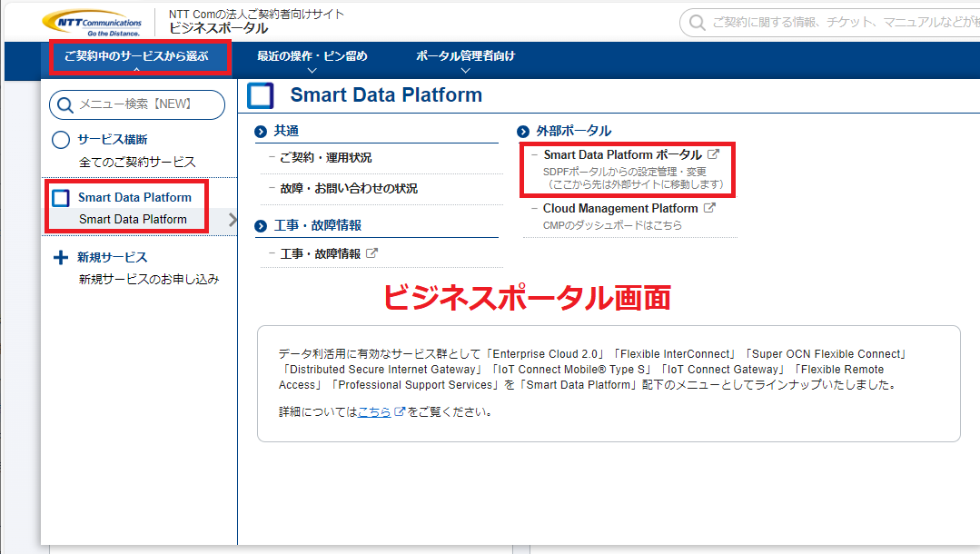
Task: Click the メニュー検索 input field
Action: 145,104
